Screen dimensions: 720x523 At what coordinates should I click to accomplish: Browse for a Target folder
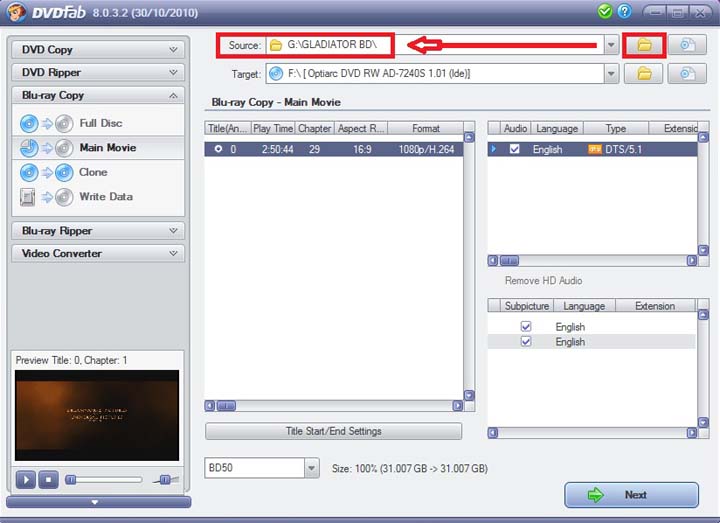[x=644, y=73]
